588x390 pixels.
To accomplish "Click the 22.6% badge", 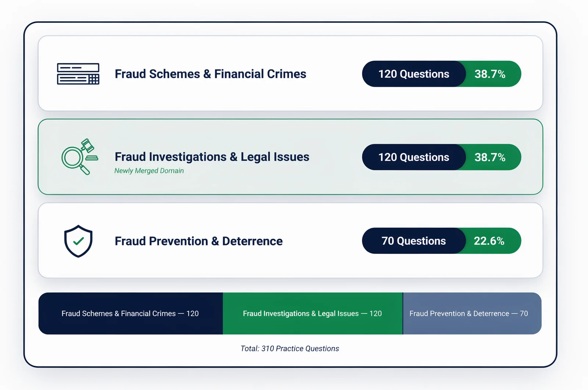I will click(x=490, y=241).
